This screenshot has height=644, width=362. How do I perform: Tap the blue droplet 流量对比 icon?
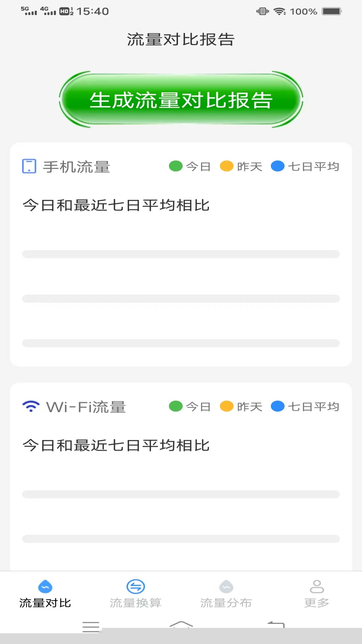(x=45, y=587)
